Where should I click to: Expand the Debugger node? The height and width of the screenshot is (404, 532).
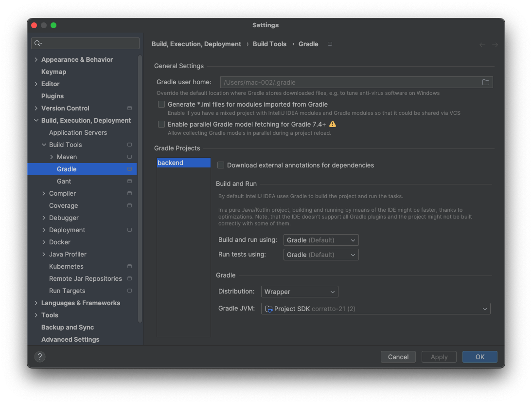(x=44, y=218)
